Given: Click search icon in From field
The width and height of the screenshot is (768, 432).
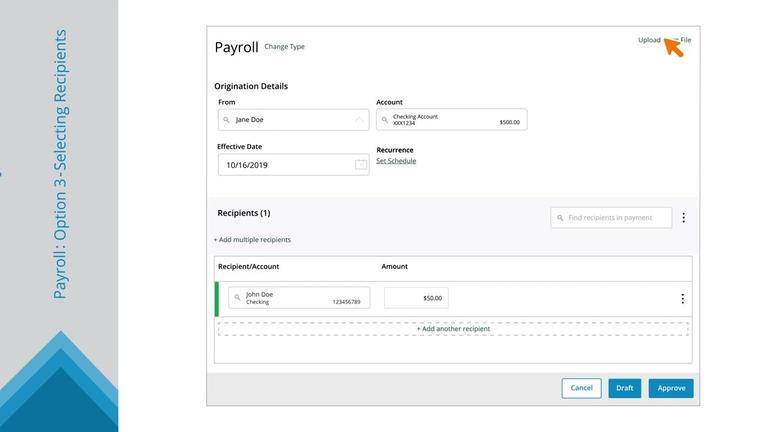Looking at the screenshot, I should (226, 120).
